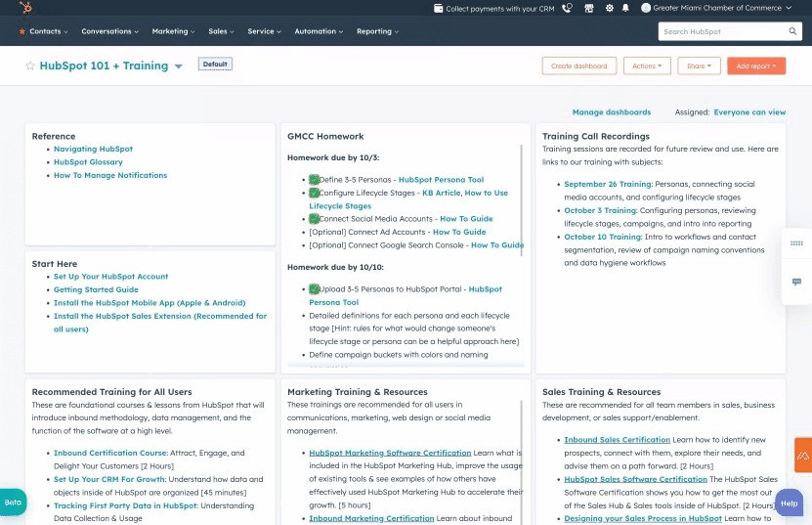Image resolution: width=812 pixels, height=525 pixels.
Task: Click the green check beside Configure Lifecycle Stages
Action: coord(314,193)
